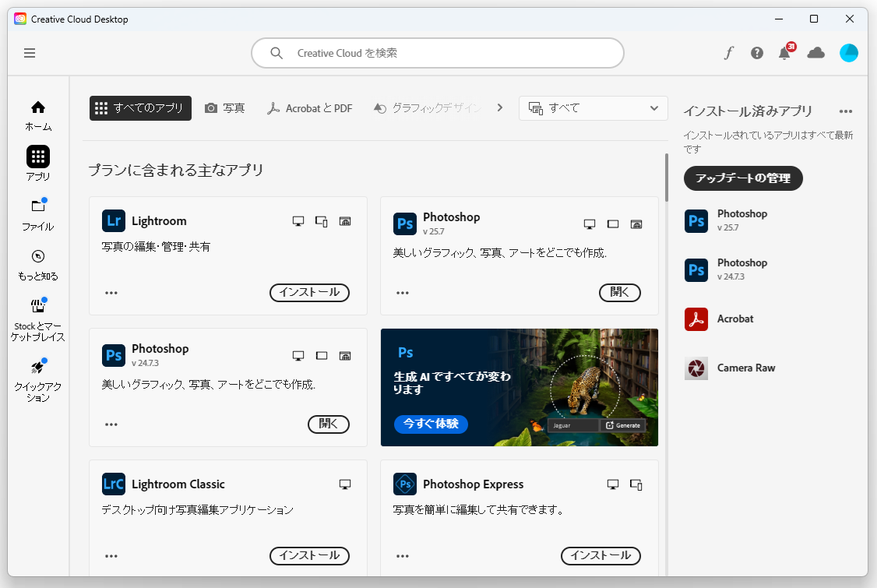The width and height of the screenshot is (877, 588).
Task: Click the app list vertical scrollbar
Action: tap(666, 178)
